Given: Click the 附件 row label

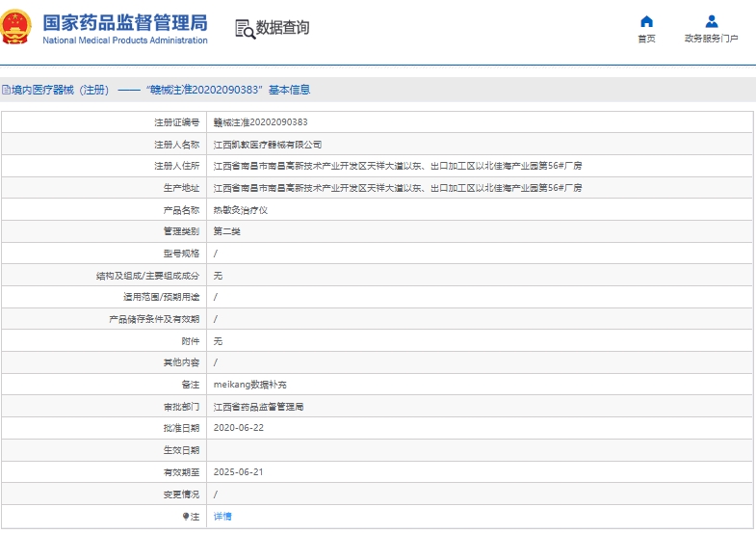Looking at the screenshot, I should (191, 341).
